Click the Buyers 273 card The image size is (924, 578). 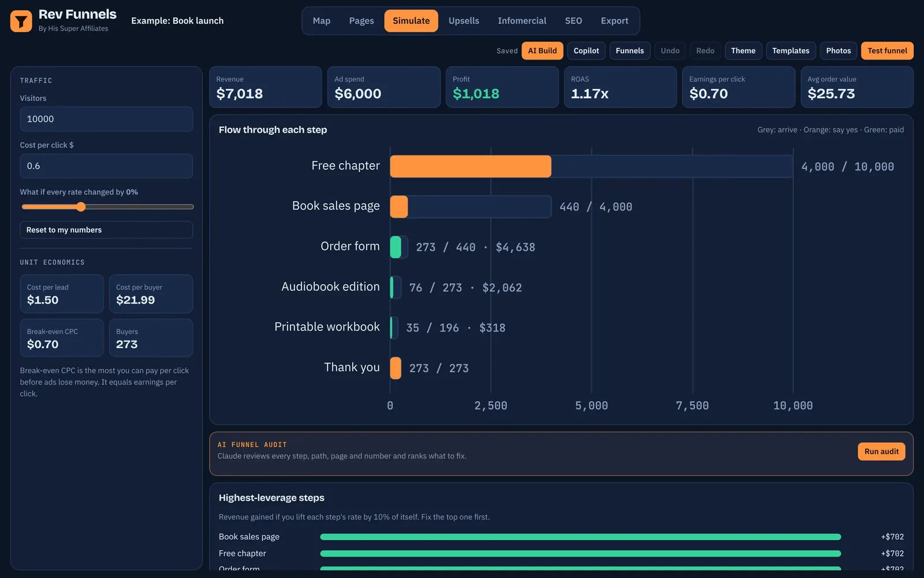pos(151,338)
